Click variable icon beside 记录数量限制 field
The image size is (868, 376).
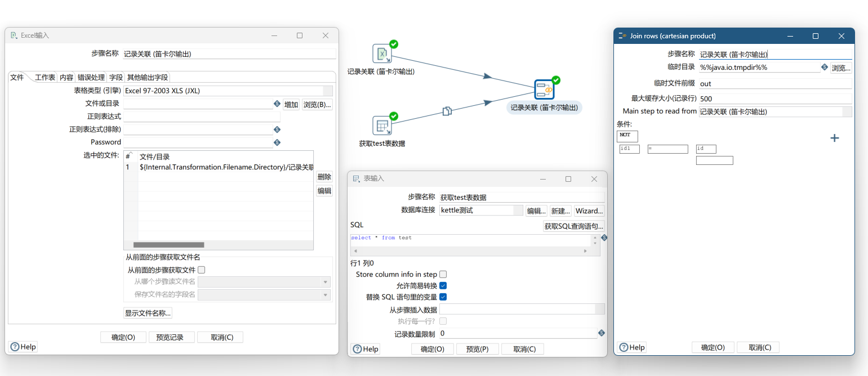click(x=602, y=333)
